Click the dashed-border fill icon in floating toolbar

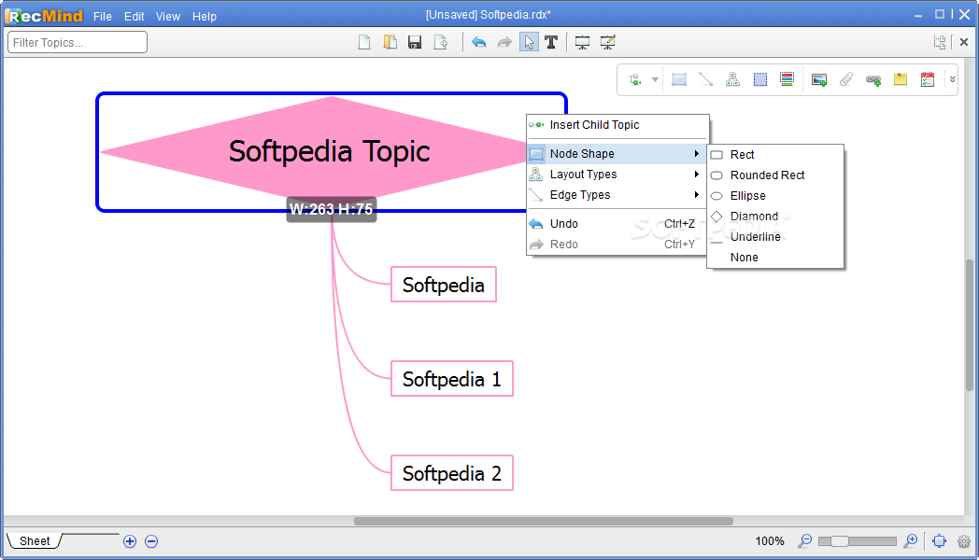click(759, 80)
